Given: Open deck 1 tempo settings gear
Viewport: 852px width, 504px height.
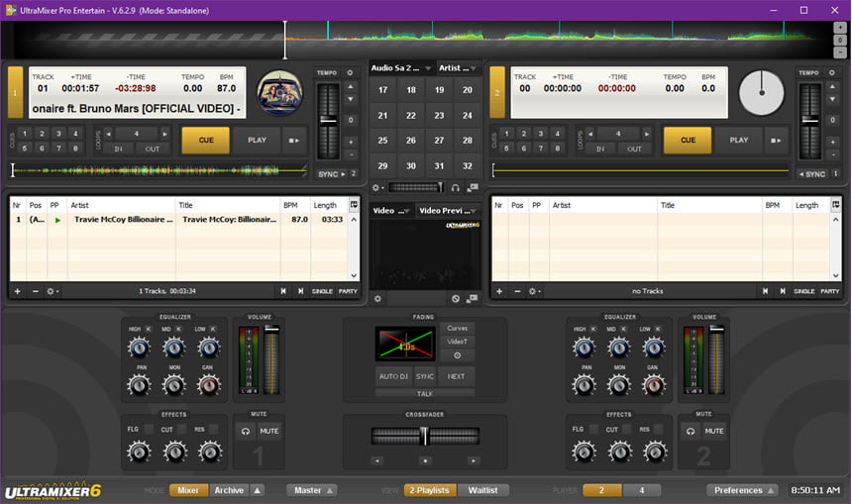Looking at the screenshot, I should tap(350, 72).
